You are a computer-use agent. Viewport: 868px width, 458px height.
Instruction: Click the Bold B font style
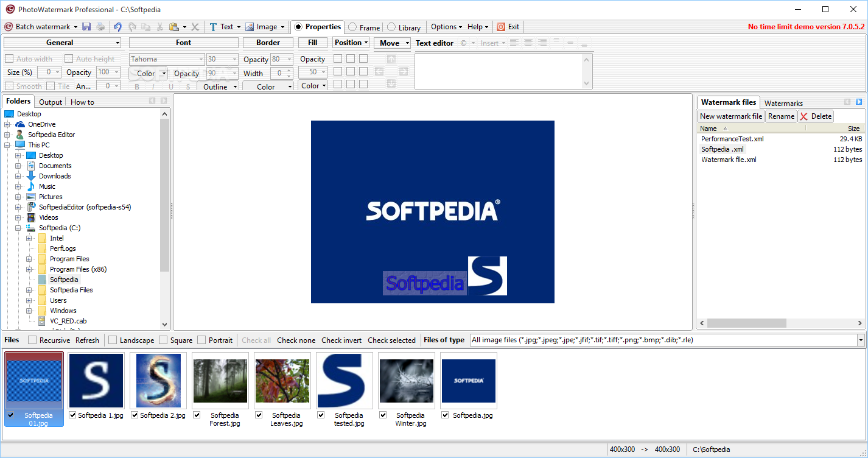coord(137,87)
